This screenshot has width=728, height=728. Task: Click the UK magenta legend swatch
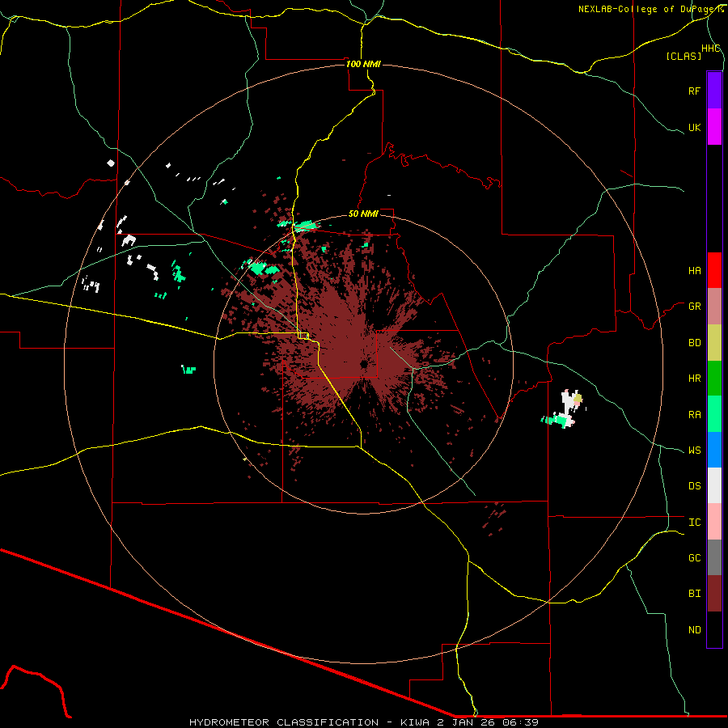(714, 127)
